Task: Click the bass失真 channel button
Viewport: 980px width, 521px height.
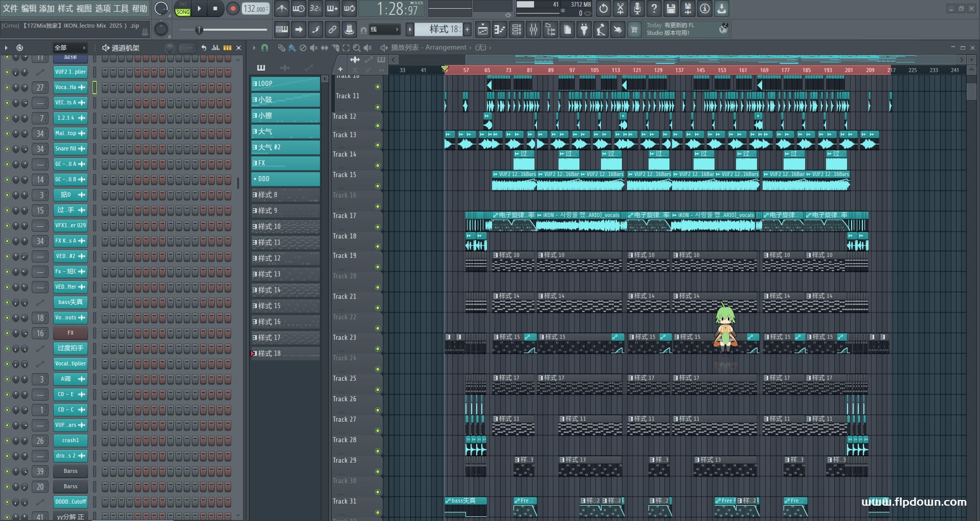Action: pos(71,302)
